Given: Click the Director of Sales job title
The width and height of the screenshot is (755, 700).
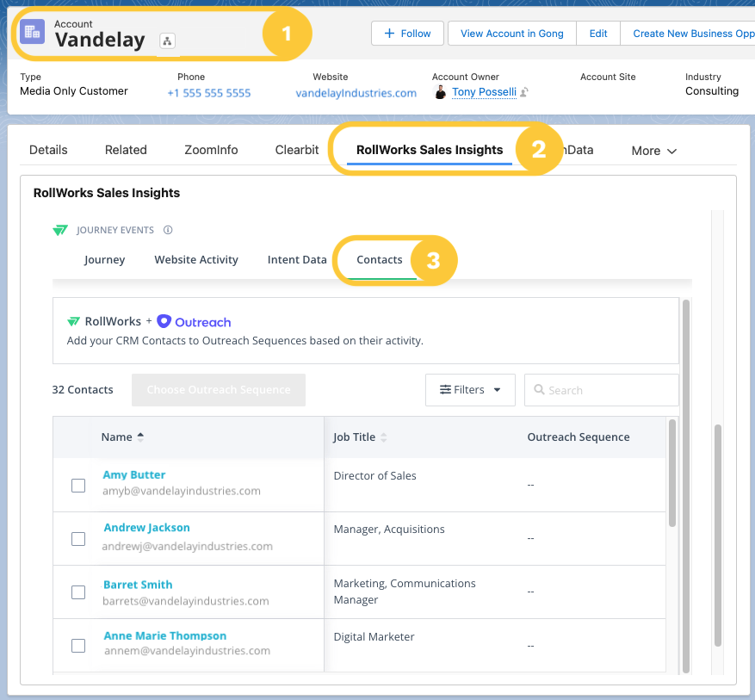Looking at the screenshot, I should tap(374, 475).
